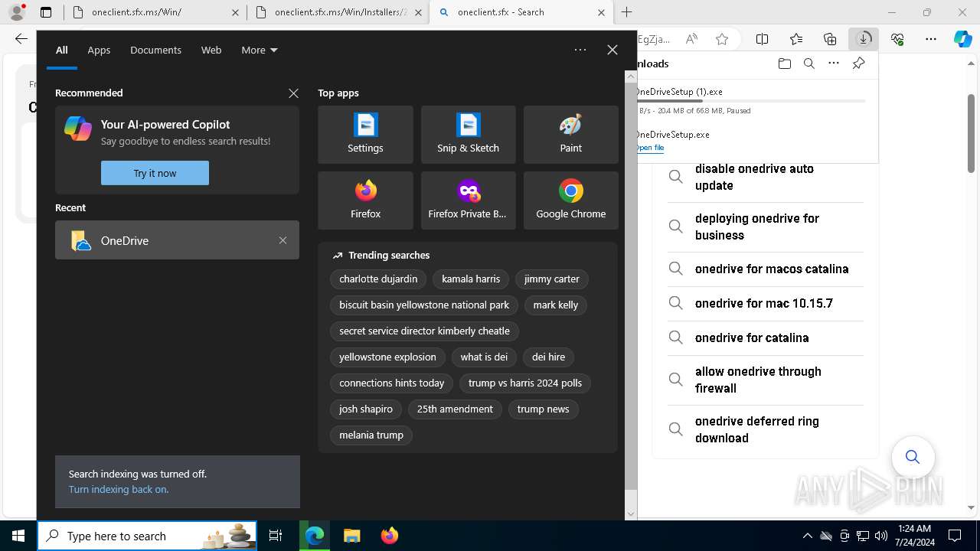Add this page to favorites star
Image resolution: width=980 pixels, height=551 pixels.
pos(722,39)
